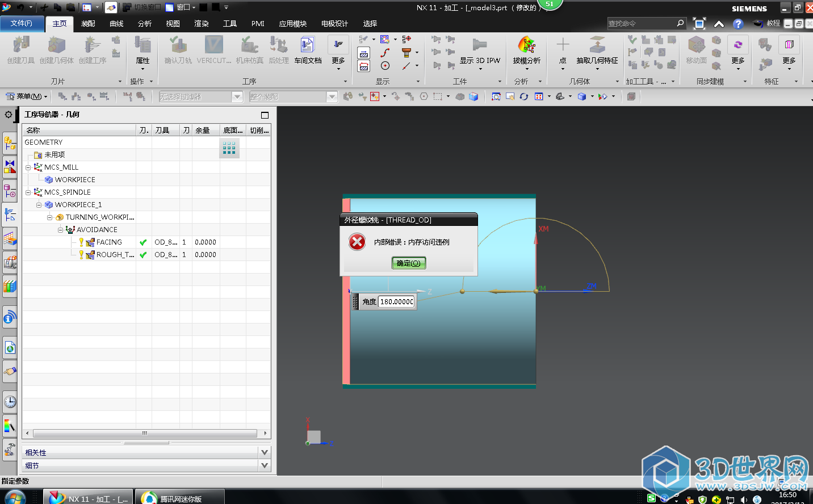Switch to the 装配 ribbon tab
This screenshot has width=813, height=504.
click(x=88, y=23)
